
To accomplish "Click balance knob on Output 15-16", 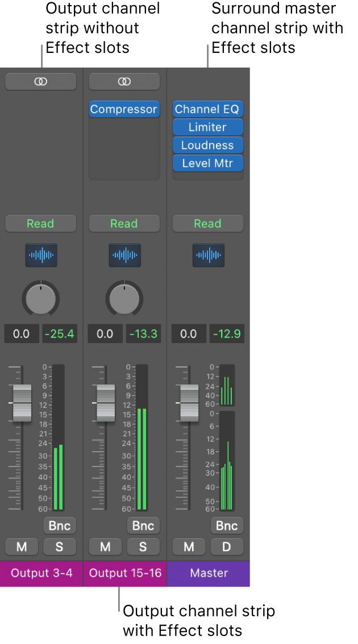I will click(124, 299).
